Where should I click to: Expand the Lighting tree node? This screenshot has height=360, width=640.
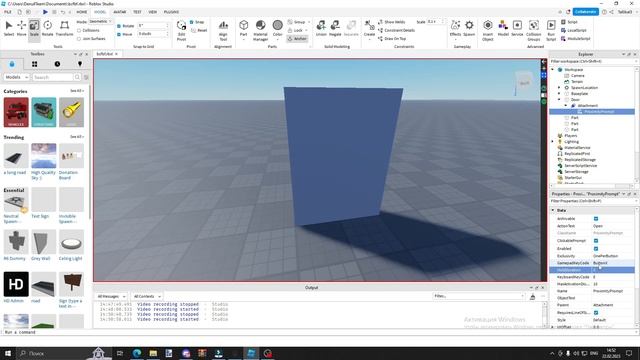pos(553,142)
